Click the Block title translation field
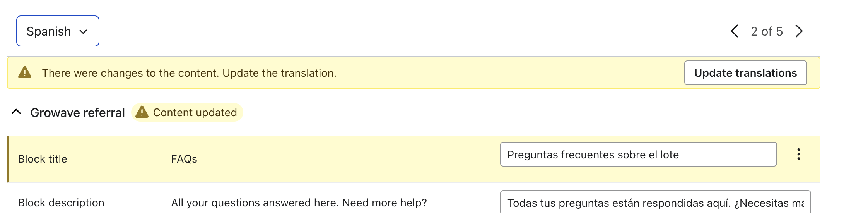 pos(638,154)
